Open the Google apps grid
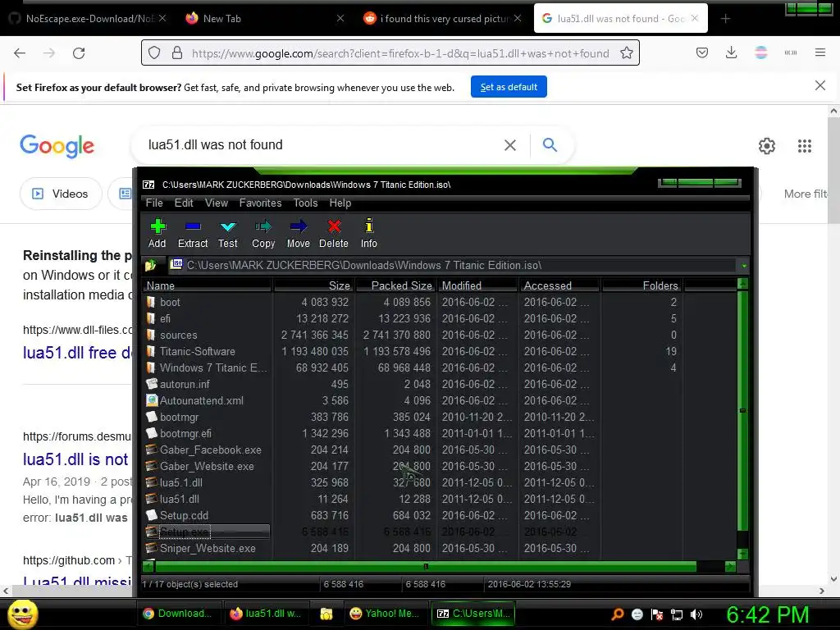The image size is (840, 630). point(805,146)
